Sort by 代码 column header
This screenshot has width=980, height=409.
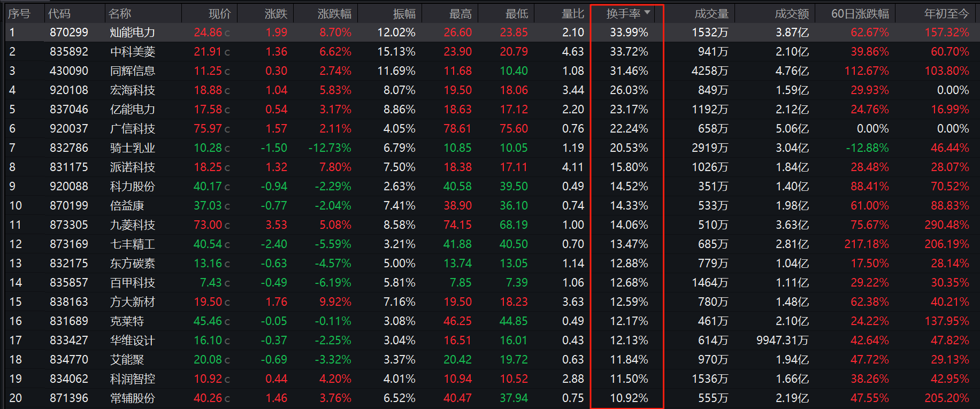coord(59,14)
